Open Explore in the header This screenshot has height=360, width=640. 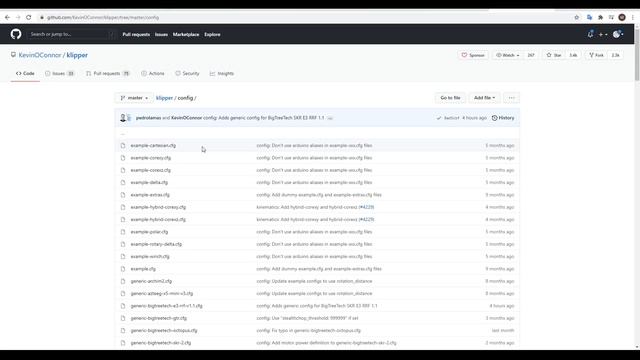click(212, 35)
